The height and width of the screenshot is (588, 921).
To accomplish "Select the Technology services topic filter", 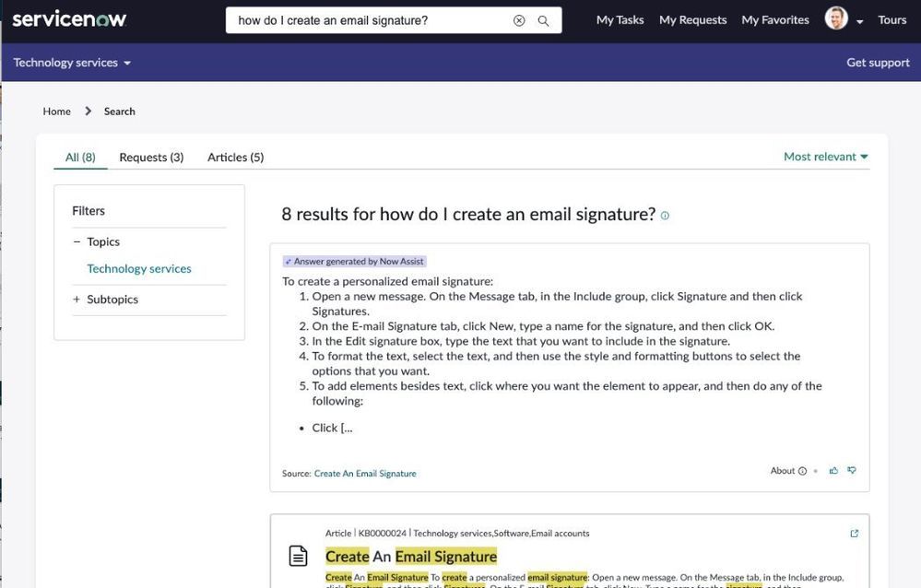I will [138, 268].
